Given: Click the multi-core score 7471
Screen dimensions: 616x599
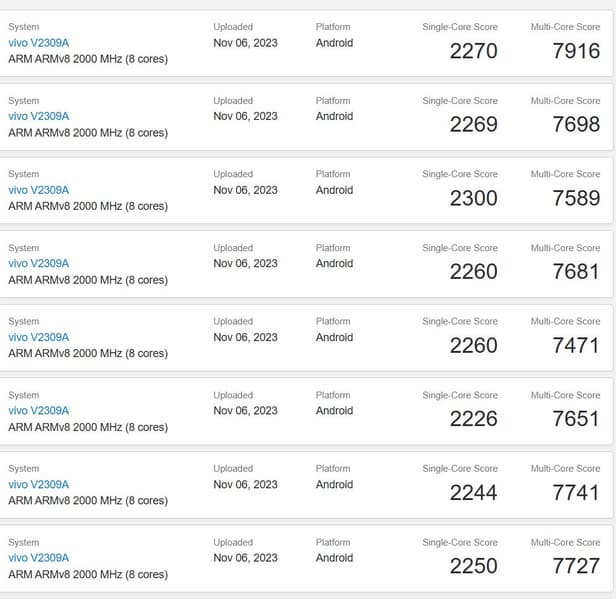Looking at the screenshot, I should point(576,346).
